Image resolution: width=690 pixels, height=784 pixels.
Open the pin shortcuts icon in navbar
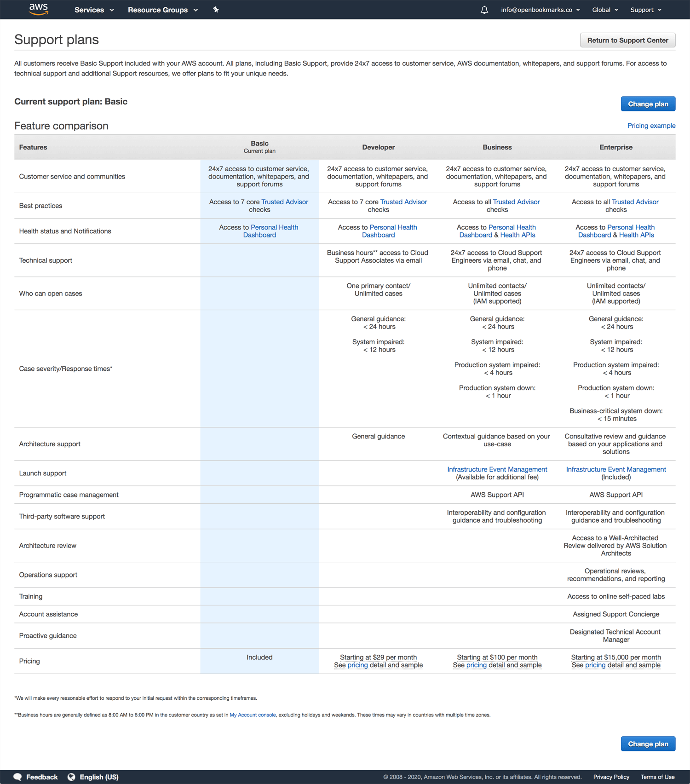click(216, 10)
